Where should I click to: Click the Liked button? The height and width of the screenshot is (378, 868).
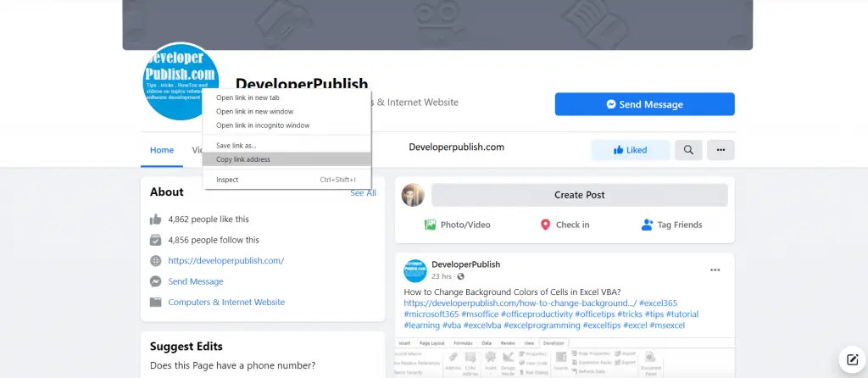tap(630, 150)
